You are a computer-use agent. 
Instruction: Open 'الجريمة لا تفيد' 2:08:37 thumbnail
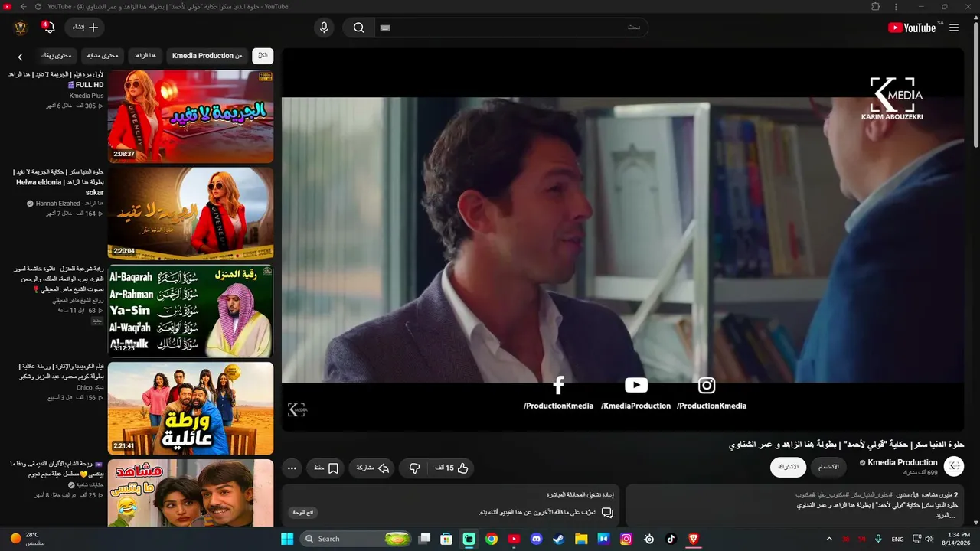[191, 116]
